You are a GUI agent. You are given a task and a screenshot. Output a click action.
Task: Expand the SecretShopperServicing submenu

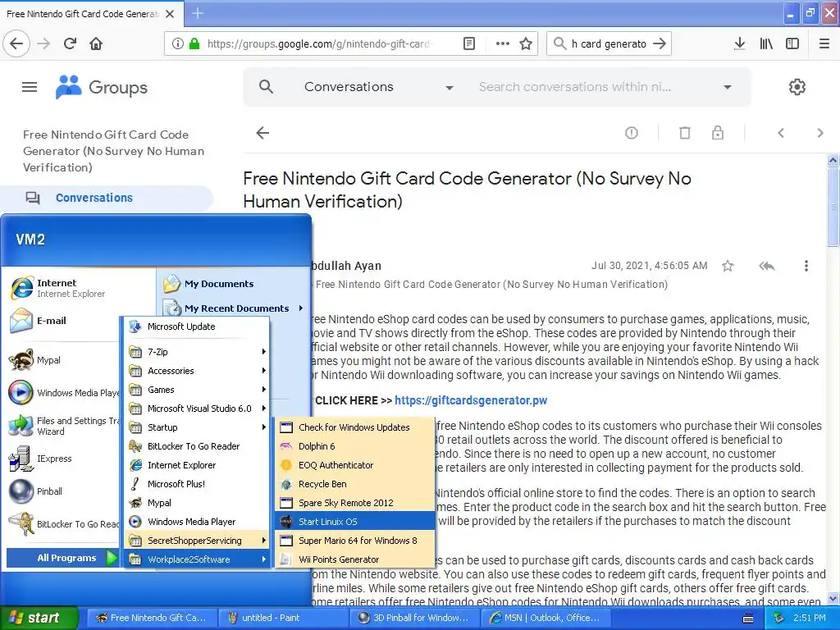[197, 541]
